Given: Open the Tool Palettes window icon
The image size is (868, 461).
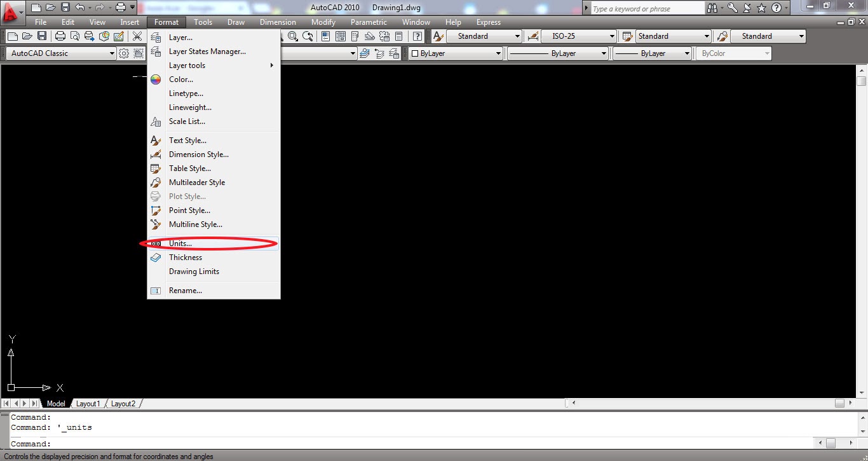Looking at the screenshot, I should coord(355,36).
